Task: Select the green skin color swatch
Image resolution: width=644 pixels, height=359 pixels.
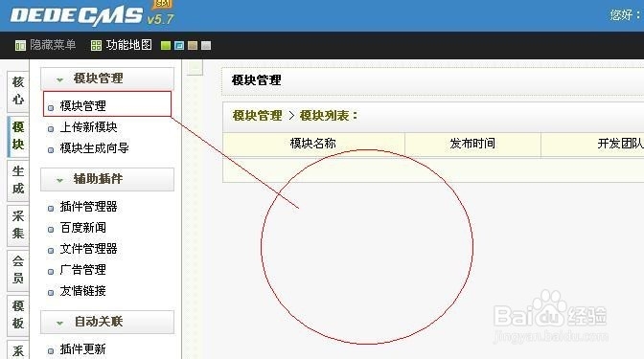Action: tap(166, 45)
